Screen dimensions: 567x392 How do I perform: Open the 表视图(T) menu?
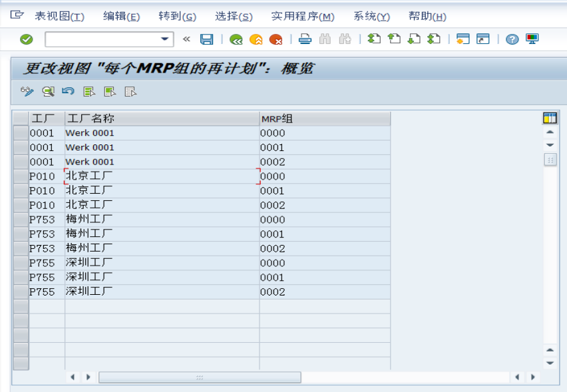click(59, 16)
